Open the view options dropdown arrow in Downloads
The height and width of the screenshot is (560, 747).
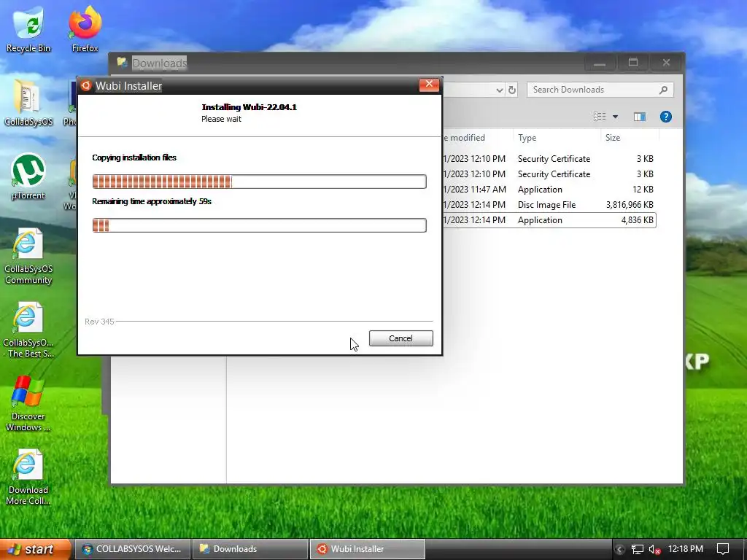(615, 117)
